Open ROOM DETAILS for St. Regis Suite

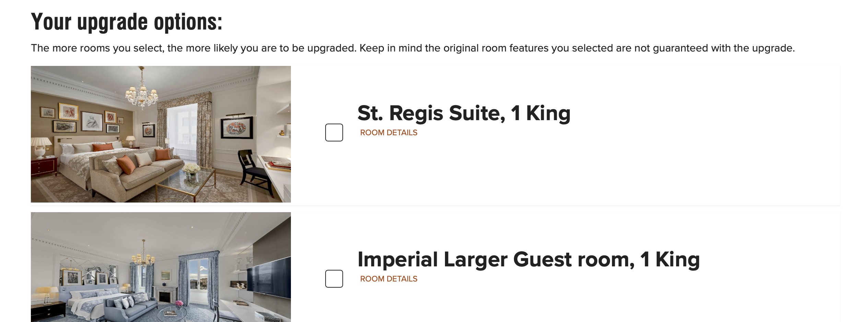pos(388,133)
